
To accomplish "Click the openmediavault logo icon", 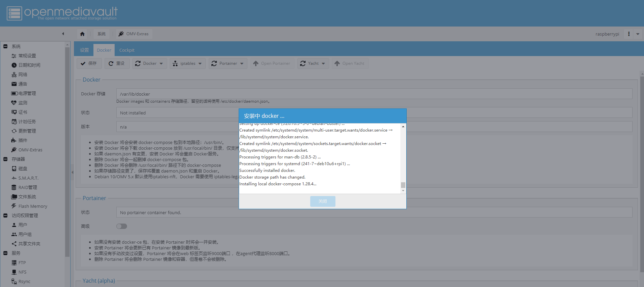I will click(14, 13).
